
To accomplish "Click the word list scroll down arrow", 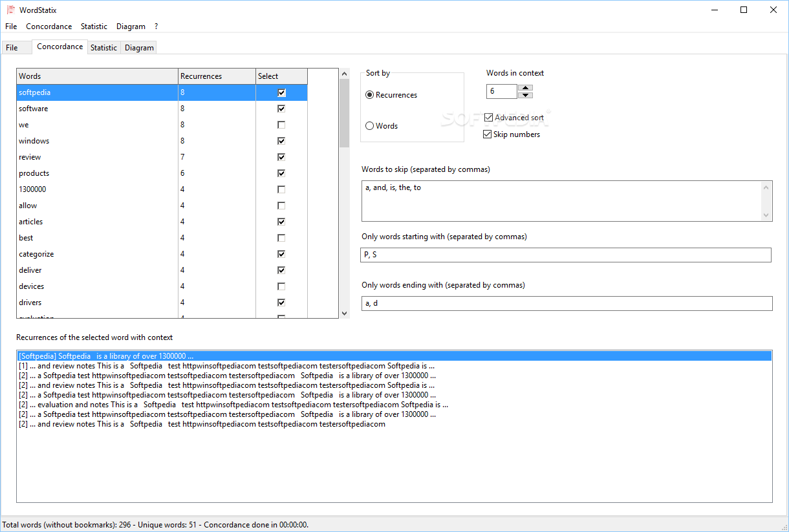I will pos(344,313).
